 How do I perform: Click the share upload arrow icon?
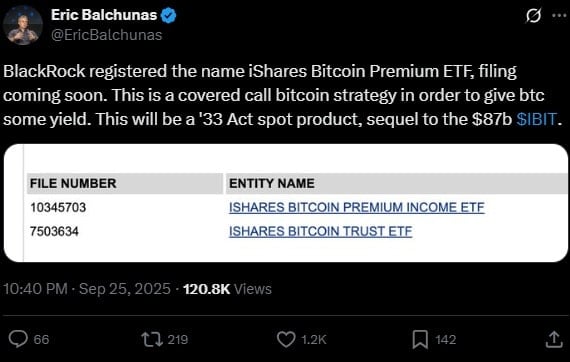554,339
